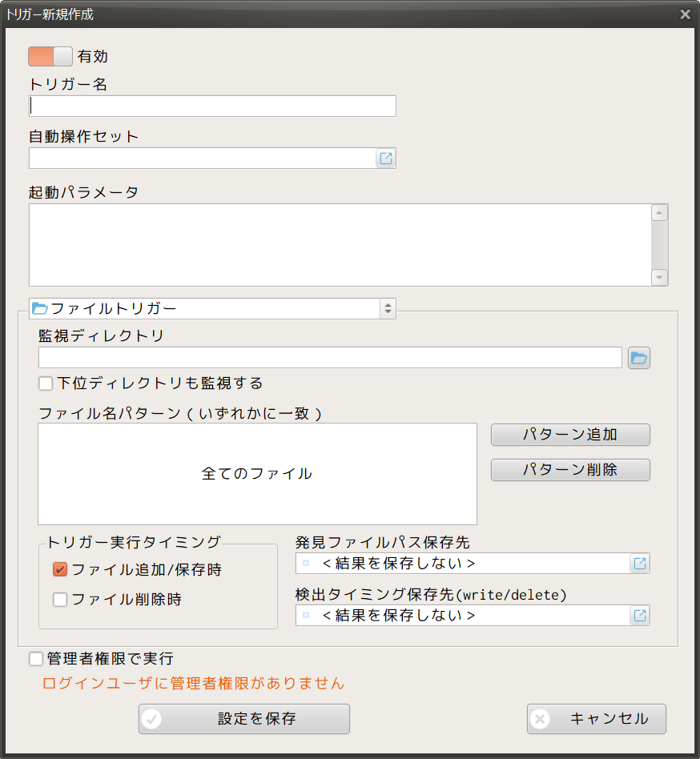Viewport: 700px width, 759px height.
Task: Click folder browse icon for 監視ディレクトリ
Action: click(x=638, y=358)
